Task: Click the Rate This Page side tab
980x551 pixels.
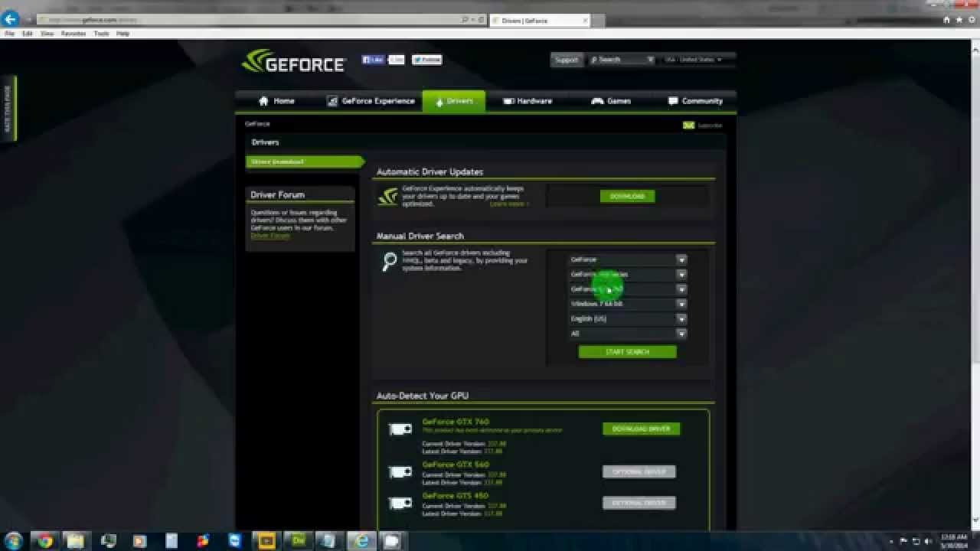Action: coord(9,107)
